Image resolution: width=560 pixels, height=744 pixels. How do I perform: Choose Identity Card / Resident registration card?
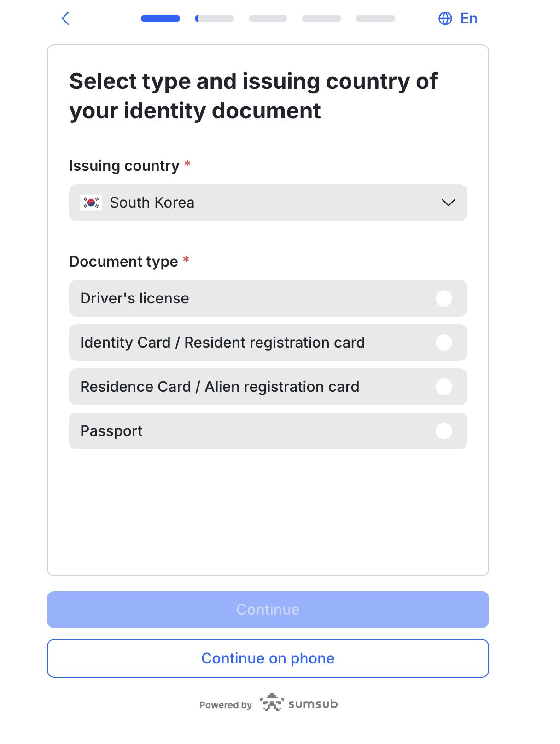268,343
